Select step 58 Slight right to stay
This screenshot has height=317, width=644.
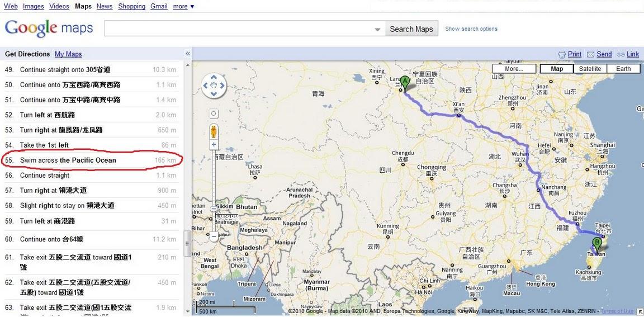[x=91, y=205]
